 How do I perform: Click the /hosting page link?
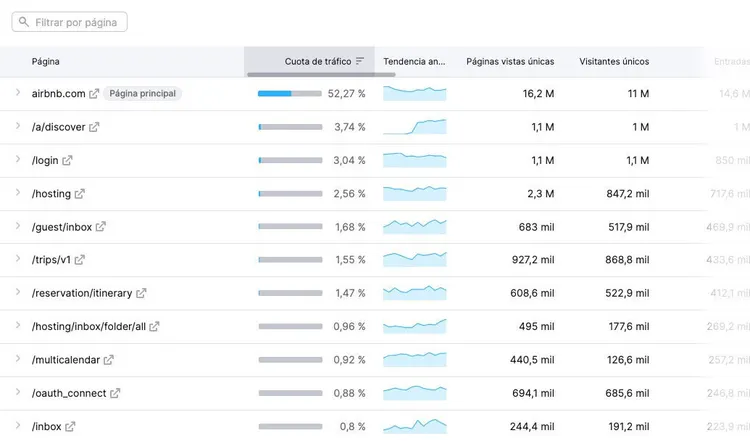tap(51, 194)
